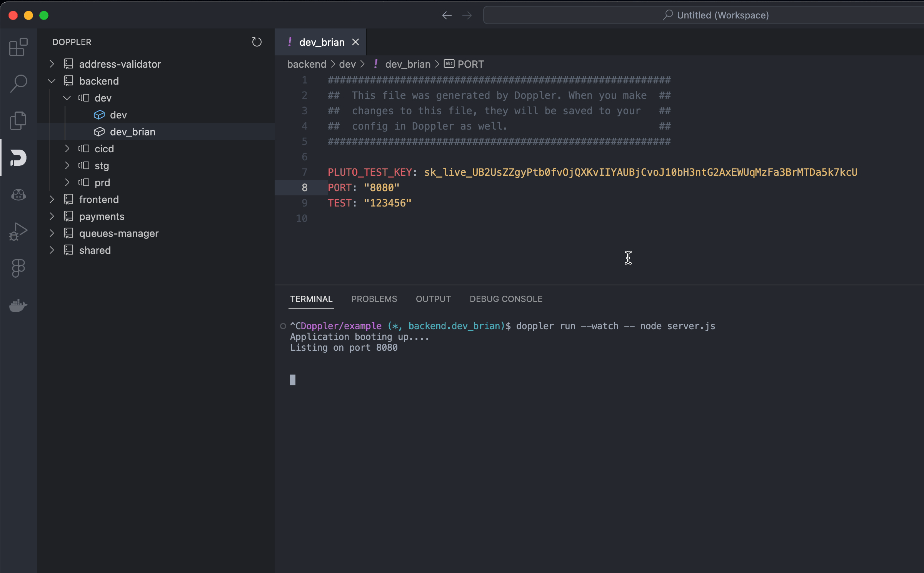The width and height of the screenshot is (924, 573).
Task: Refresh the Doppler projects list
Action: click(x=257, y=42)
